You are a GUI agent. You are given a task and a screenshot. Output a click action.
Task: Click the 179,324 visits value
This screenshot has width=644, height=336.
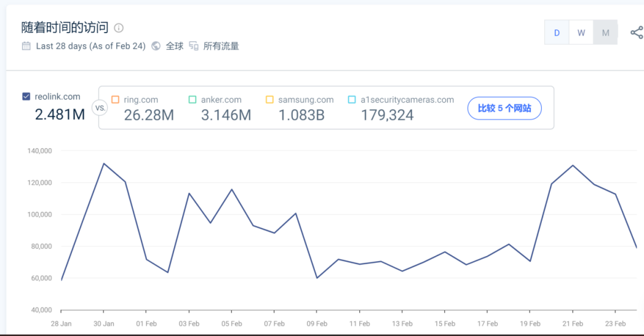pyautogui.click(x=388, y=115)
